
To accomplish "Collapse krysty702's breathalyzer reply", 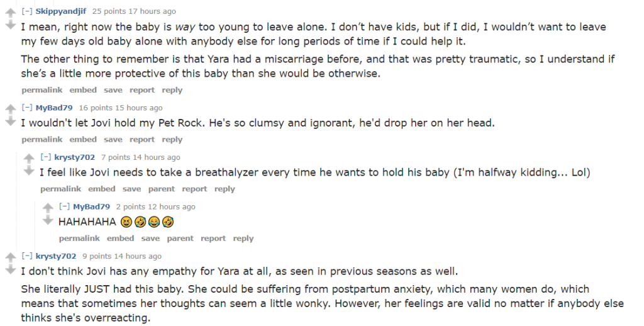I will [x=46, y=157].
